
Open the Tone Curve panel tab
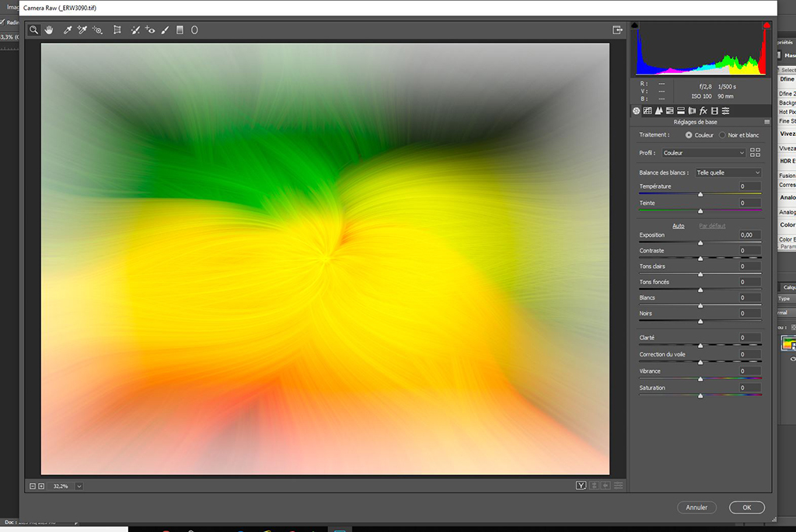[648, 110]
